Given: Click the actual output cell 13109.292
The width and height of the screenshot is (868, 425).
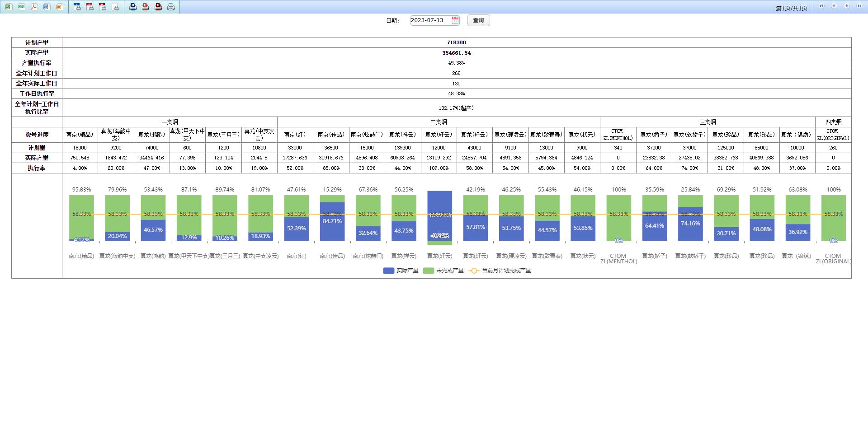Looking at the screenshot, I should [439, 158].
